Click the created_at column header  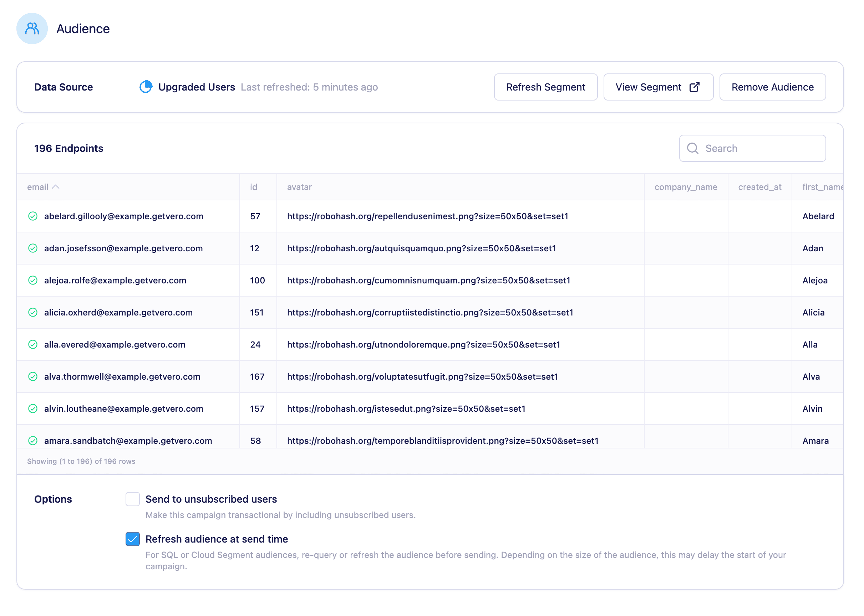click(x=759, y=187)
